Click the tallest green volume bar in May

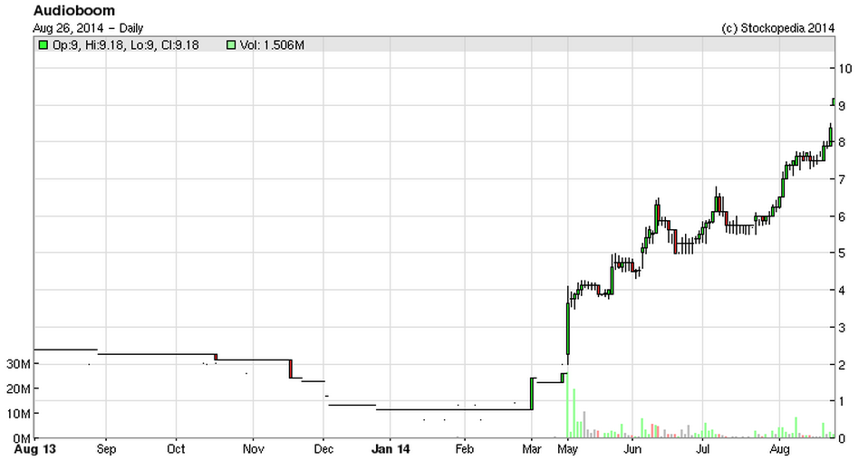[568, 406]
